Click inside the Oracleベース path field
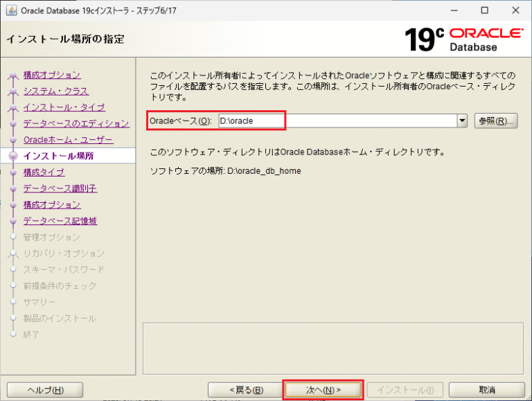 tap(338, 121)
